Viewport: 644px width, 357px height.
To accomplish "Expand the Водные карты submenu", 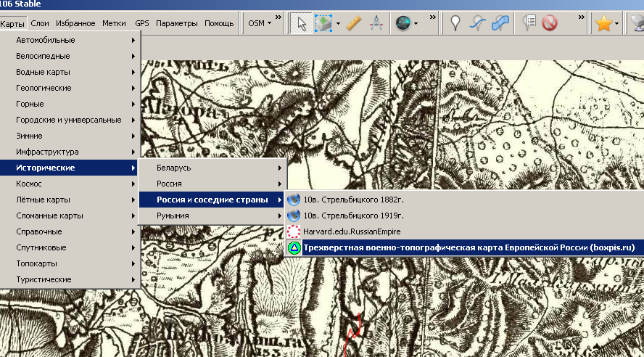I will click(x=70, y=72).
